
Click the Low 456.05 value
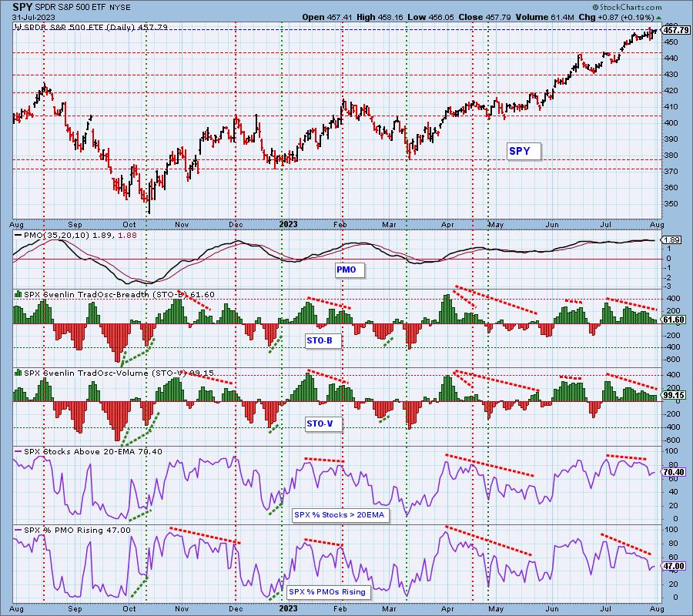pyautogui.click(x=431, y=17)
